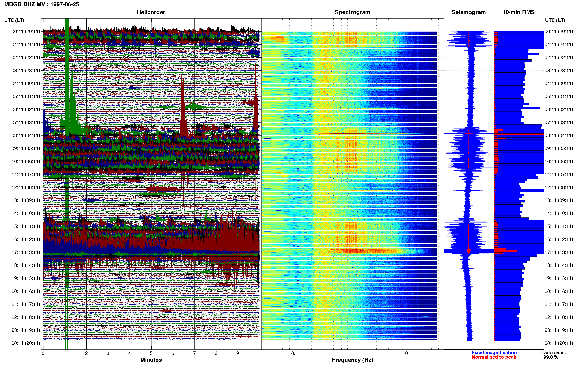Viewport: 588px width, 368px height.
Task: Click spectrogram frequency tick '1'
Action: (350, 353)
